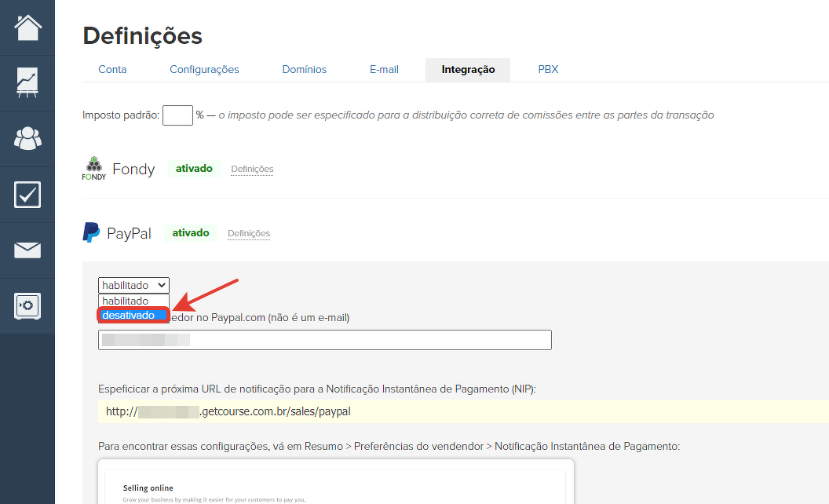Open Fondy Definições link
829x504 pixels.
252,169
